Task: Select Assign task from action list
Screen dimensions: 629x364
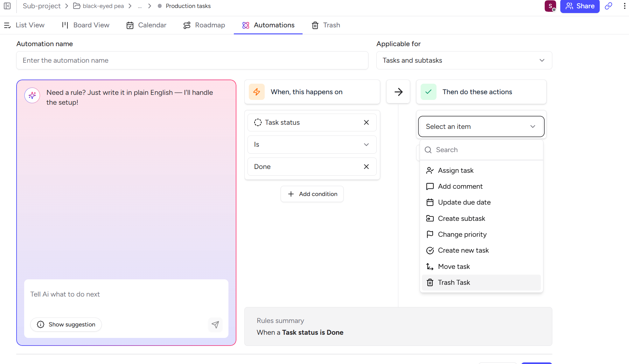Action: 456,171
